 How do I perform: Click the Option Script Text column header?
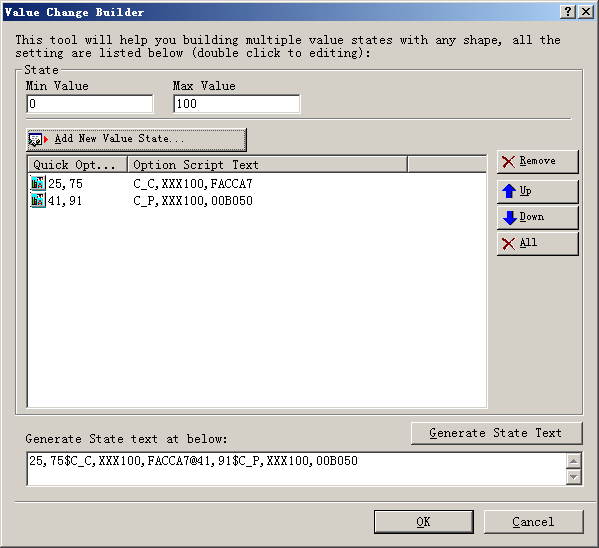(267, 165)
